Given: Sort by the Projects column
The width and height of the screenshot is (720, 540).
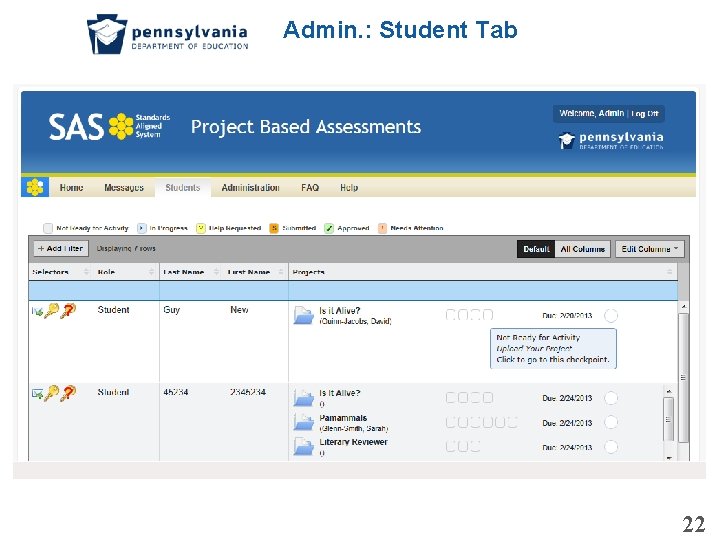Looking at the screenshot, I should coord(482,272).
